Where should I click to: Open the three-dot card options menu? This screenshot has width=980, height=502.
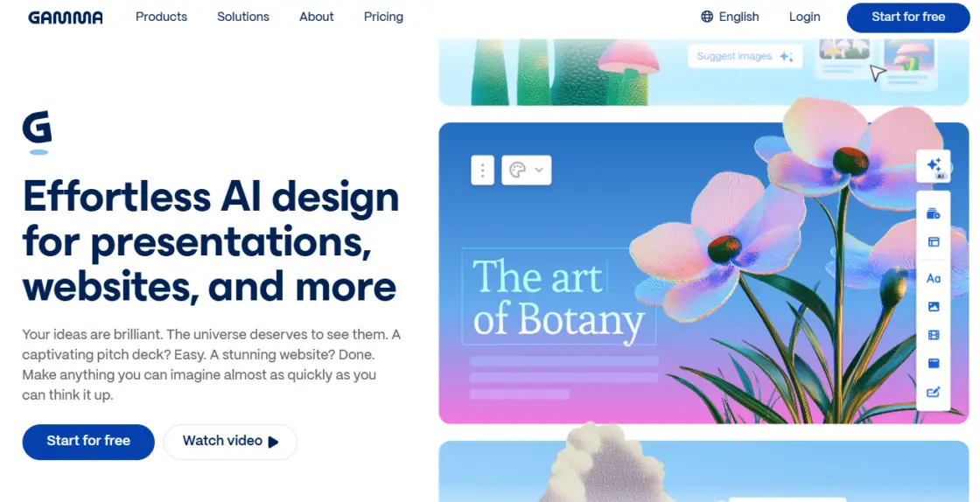[482, 170]
